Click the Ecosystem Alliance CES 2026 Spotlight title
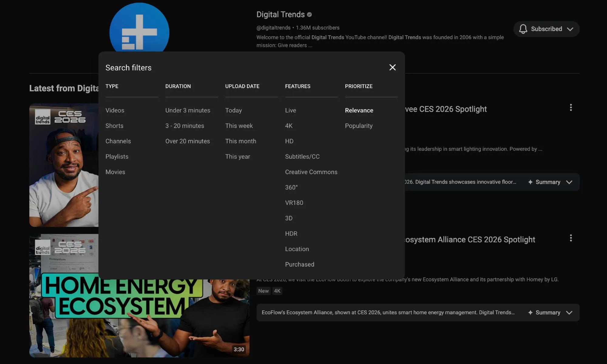607x364 pixels. click(x=470, y=240)
